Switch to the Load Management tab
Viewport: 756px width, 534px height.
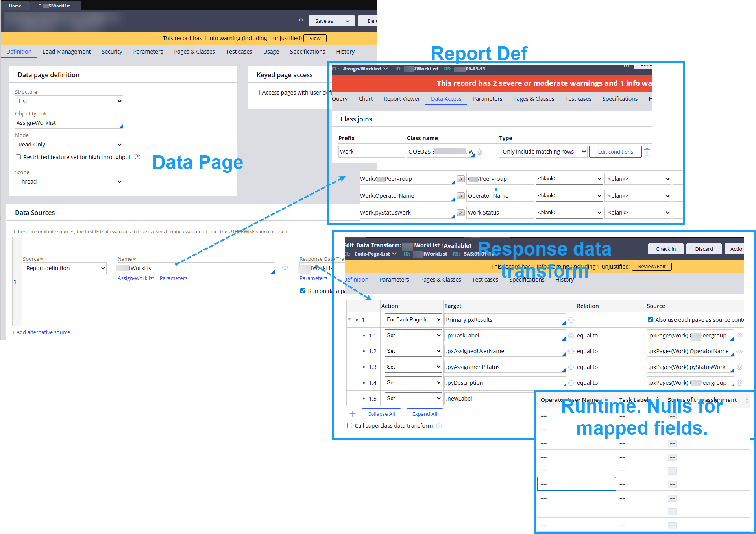67,52
